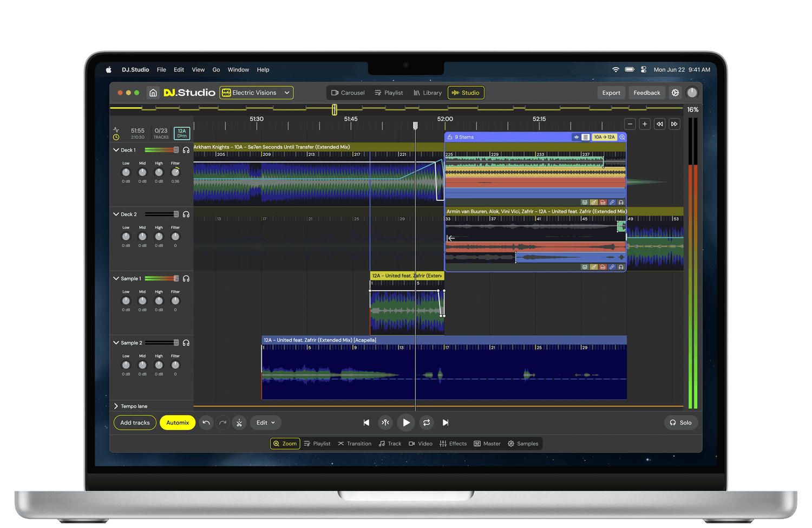
Task: Click the home icon beside DJ.Studio logo
Action: [153, 93]
